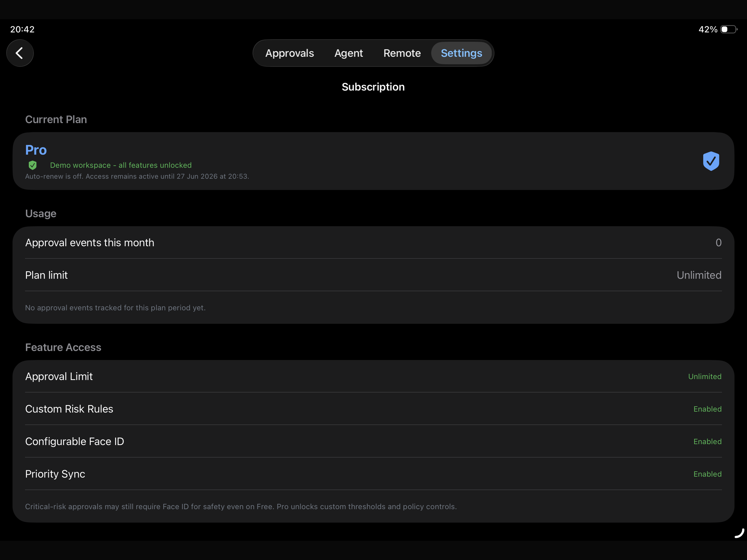Viewport: 747px width, 560px height.
Task: Click the Unlimited value beside Plan limit
Action: (699, 275)
